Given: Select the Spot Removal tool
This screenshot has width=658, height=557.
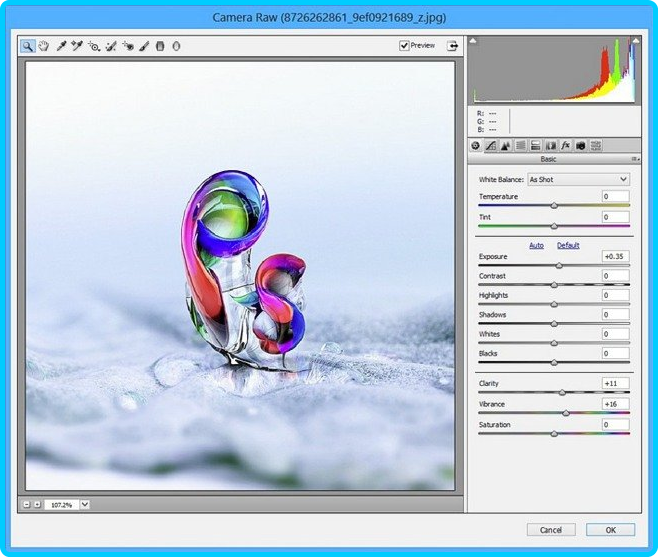Looking at the screenshot, I should click(x=111, y=46).
